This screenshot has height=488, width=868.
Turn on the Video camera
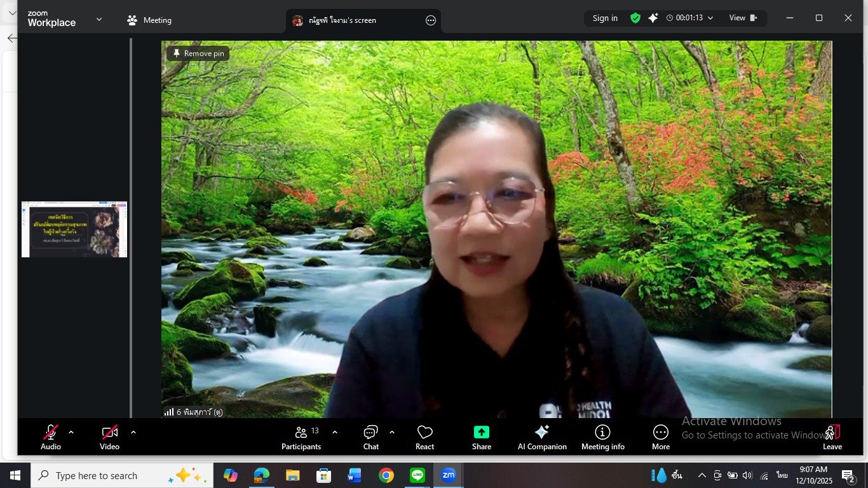109,437
